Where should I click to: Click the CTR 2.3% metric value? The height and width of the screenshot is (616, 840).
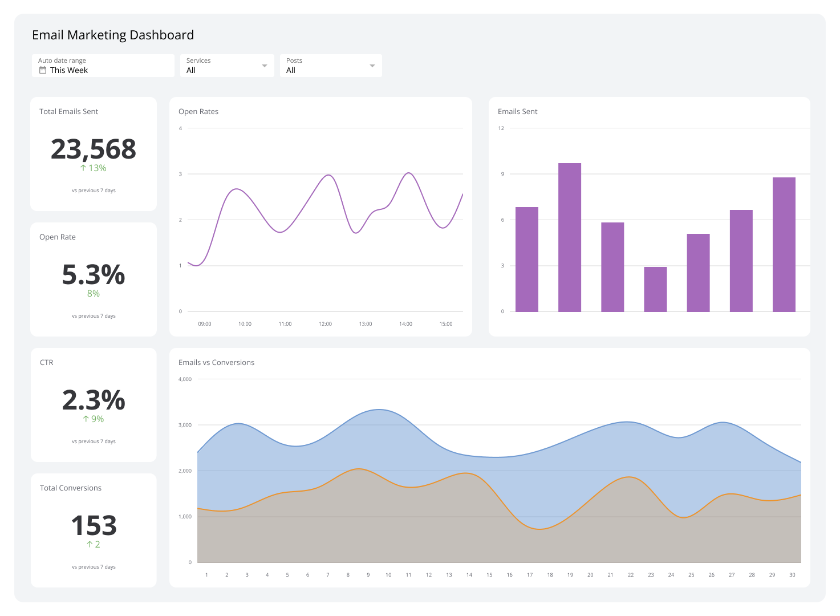tap(94, 401)
